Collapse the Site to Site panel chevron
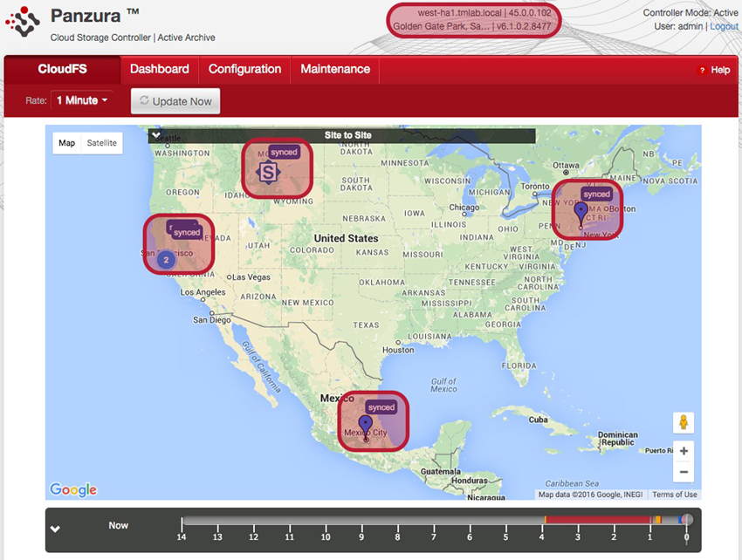The image size is (742, 560). 156,135
